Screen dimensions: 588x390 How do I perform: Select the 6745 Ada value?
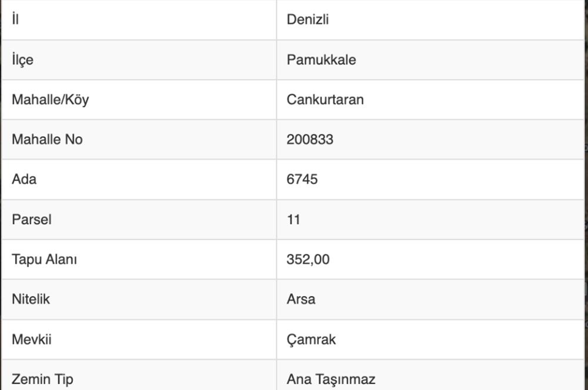point(302,180)
